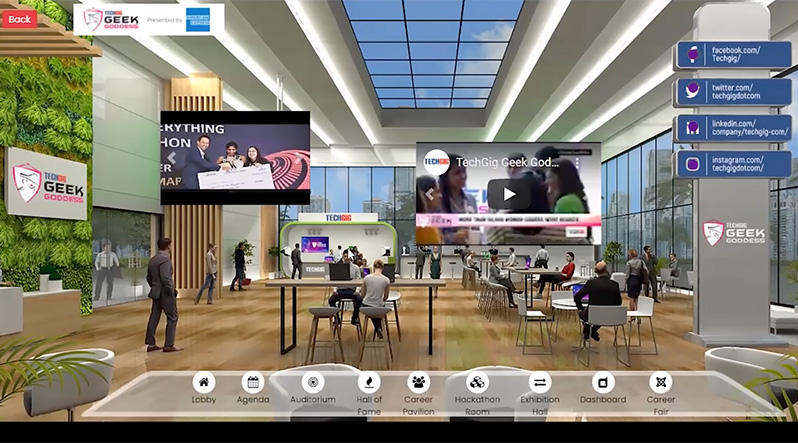
Task: Open the Hall of Fame flame icon
Action: (x=369, y=382)
